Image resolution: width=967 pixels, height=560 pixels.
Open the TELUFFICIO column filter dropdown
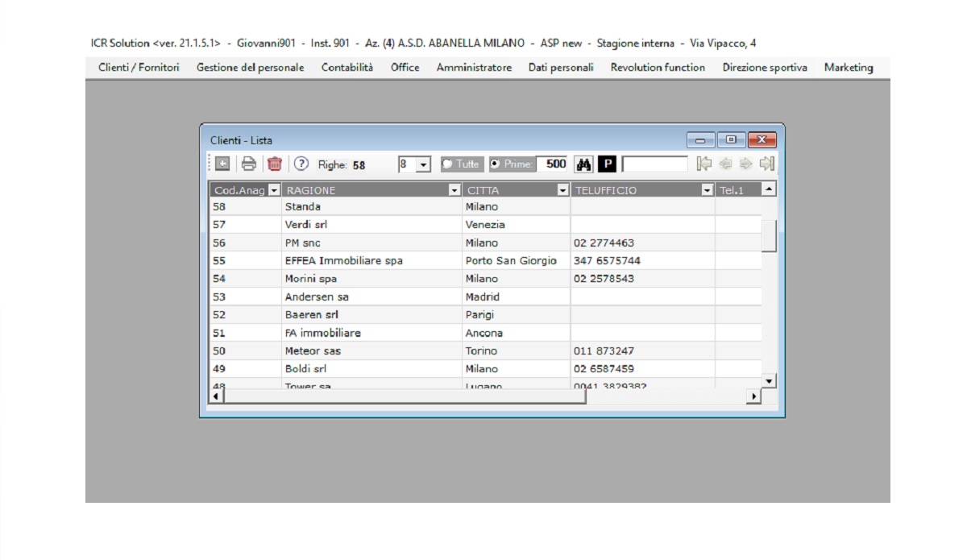(708, 190)
